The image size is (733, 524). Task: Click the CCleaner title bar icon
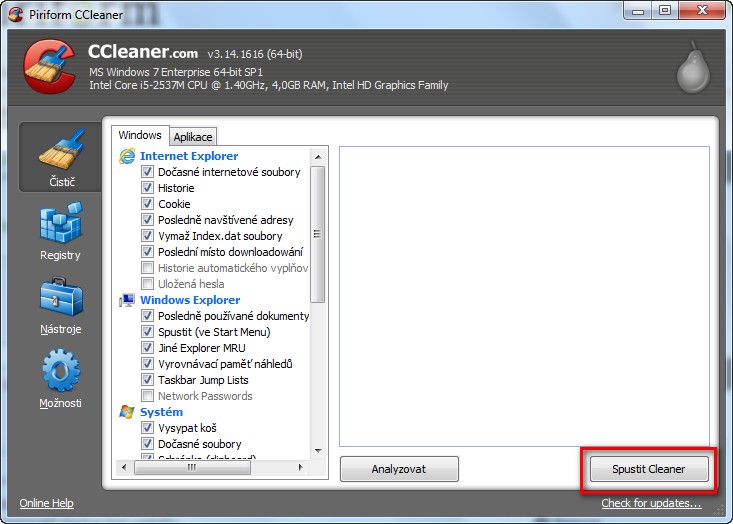[15, 14]
